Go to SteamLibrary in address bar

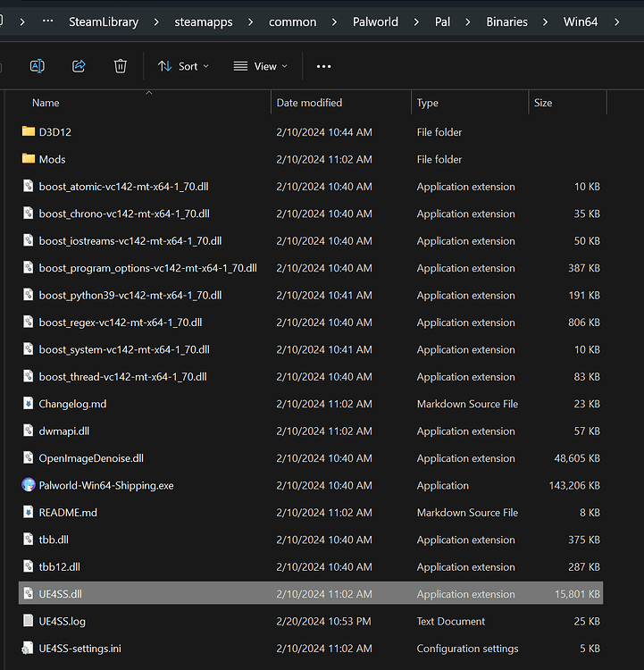click(x=104, y=21)
